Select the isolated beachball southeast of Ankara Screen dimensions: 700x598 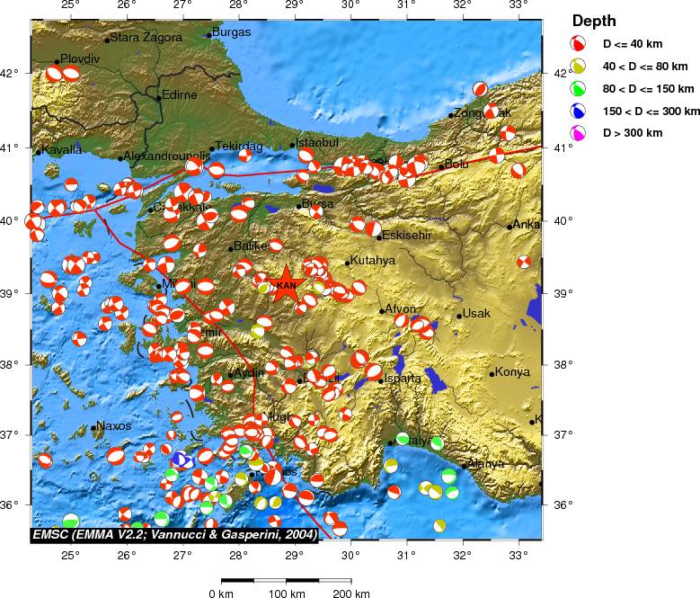[524, 262]
